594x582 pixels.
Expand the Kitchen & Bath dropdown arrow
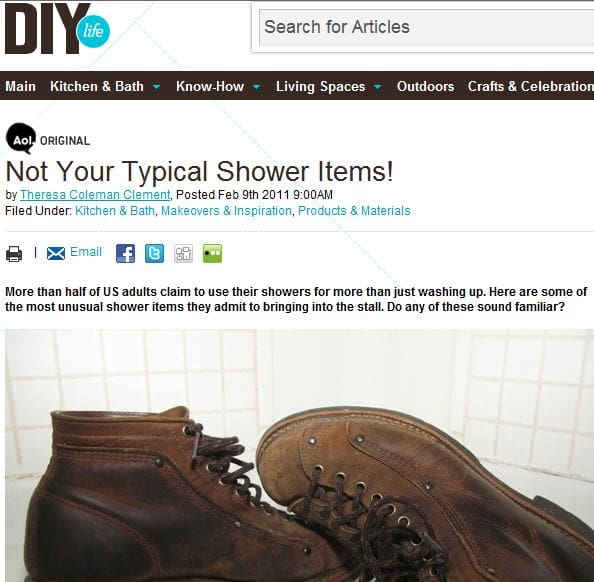tap(156, 87)
